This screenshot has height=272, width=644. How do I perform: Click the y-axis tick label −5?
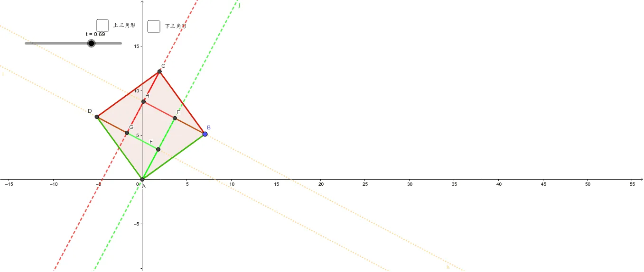click(137, 224)
